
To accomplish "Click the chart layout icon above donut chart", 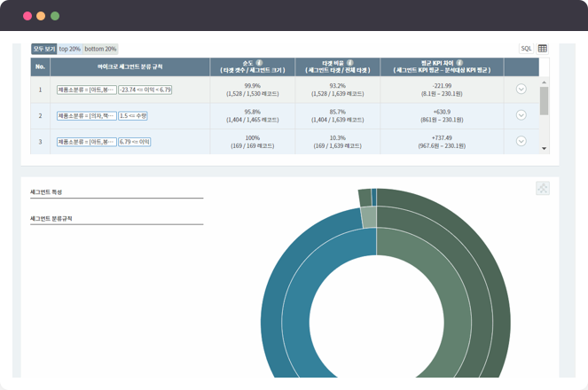I will pyautogui.click(x=543, y=188).
